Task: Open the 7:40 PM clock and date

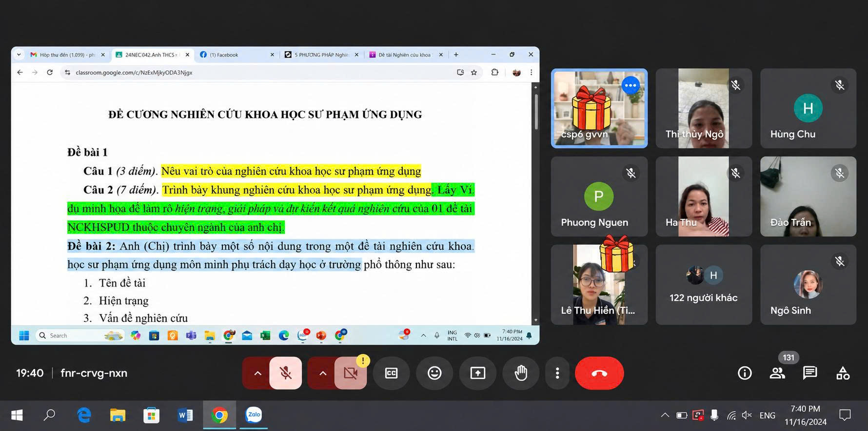Action: [x=805, y=415]
